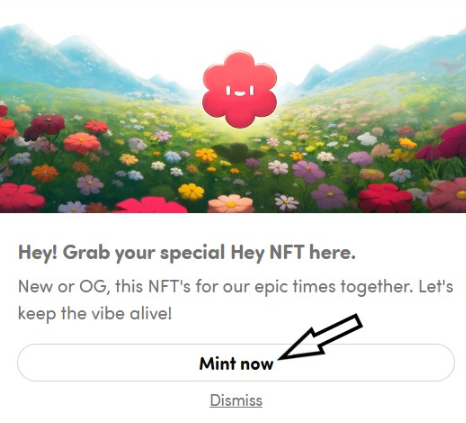Click the red smiling flower mascot logo

point(239,89)
